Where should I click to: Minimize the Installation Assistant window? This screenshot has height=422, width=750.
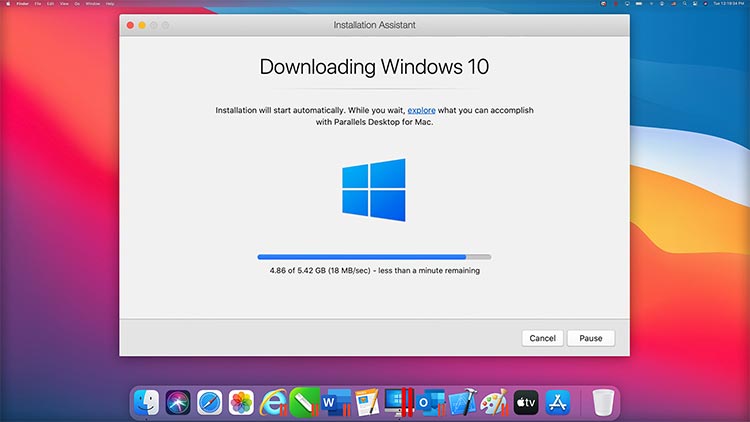point(142,25)
